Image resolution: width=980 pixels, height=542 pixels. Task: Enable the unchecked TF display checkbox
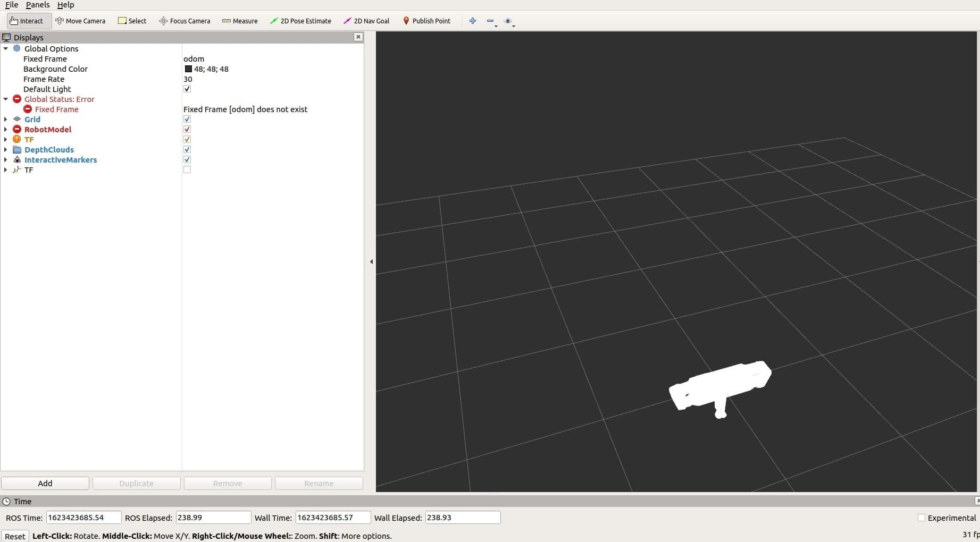[187, 170]
